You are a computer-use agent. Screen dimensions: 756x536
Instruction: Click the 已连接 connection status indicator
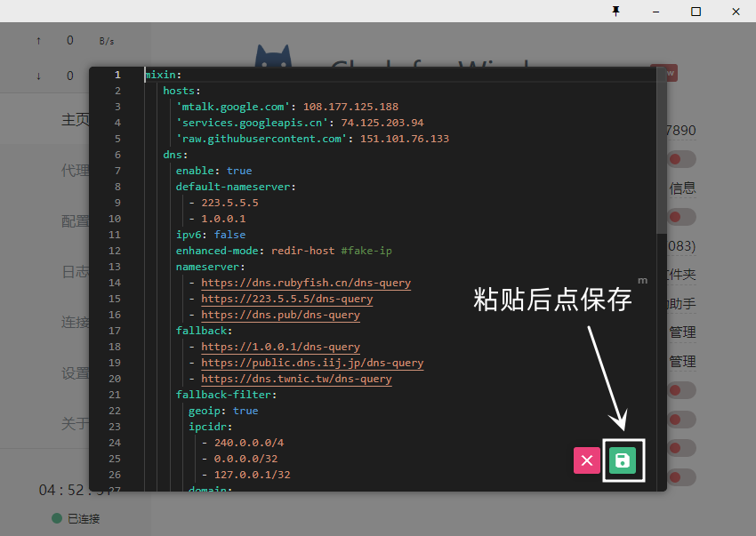(x=76, y=518)
